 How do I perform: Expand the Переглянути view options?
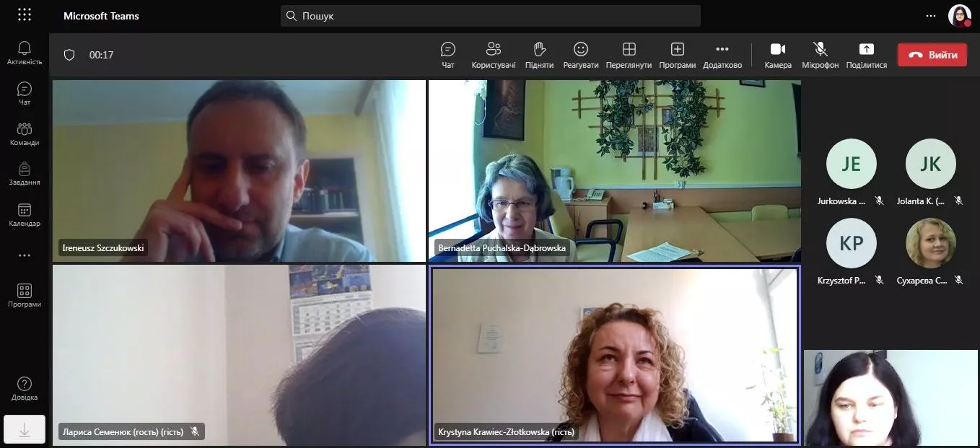tap(629, 54)
